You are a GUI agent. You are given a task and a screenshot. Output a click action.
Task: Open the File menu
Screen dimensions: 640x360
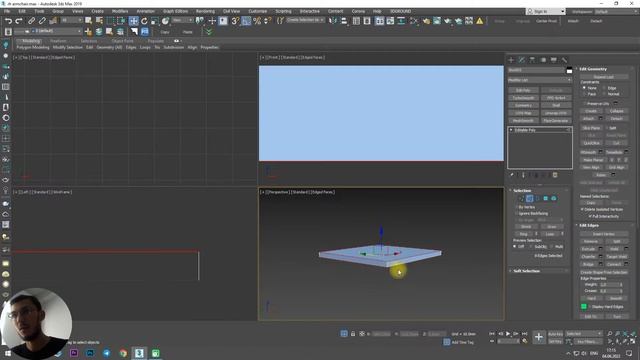tap(7, 11)
